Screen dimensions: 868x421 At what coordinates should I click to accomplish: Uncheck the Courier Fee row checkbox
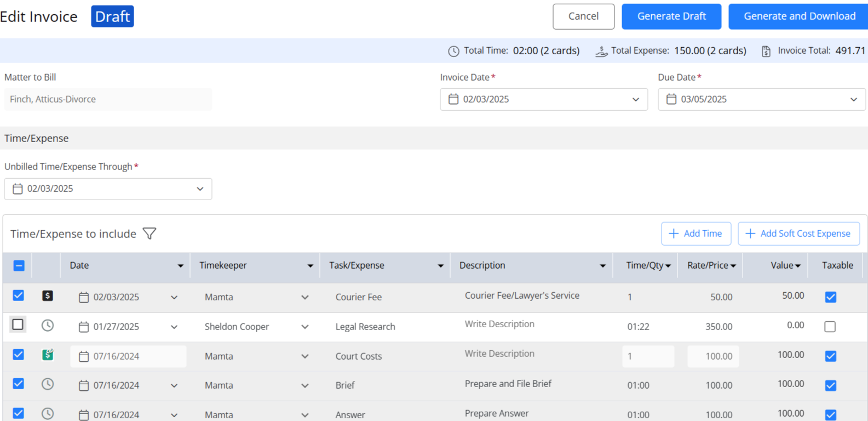18,295
